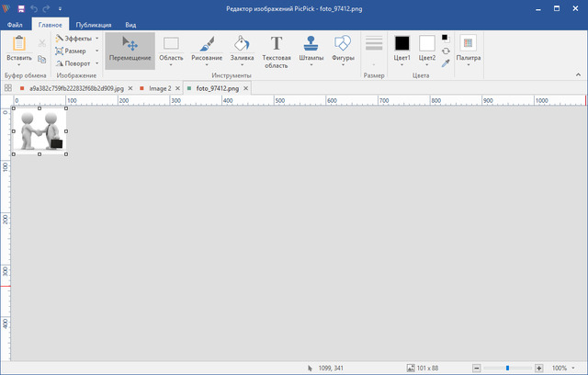Image resolution: width=588 pixels, height=375 pixels.
Task: Select the Фигуры shapes tool
Action: pyautogui.click(x=343, y=51)
